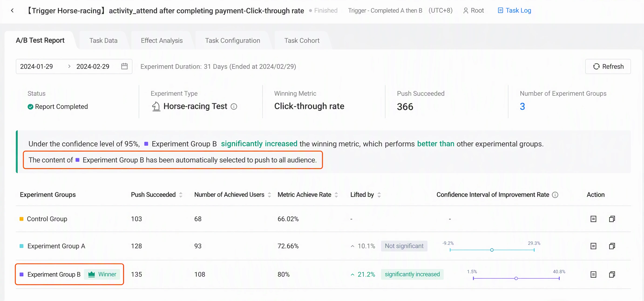Click the Winner crown badge
Image resolution: width=644 pixels, height=301 pixels.
[102, 274]
